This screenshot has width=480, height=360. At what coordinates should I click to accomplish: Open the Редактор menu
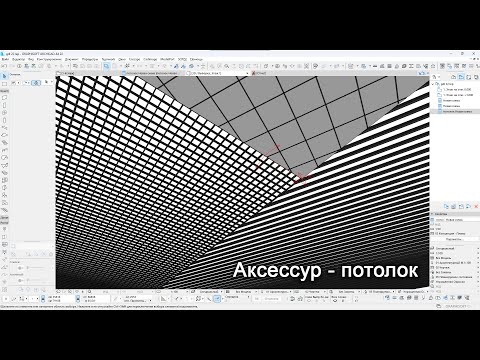tap(18, 59)
